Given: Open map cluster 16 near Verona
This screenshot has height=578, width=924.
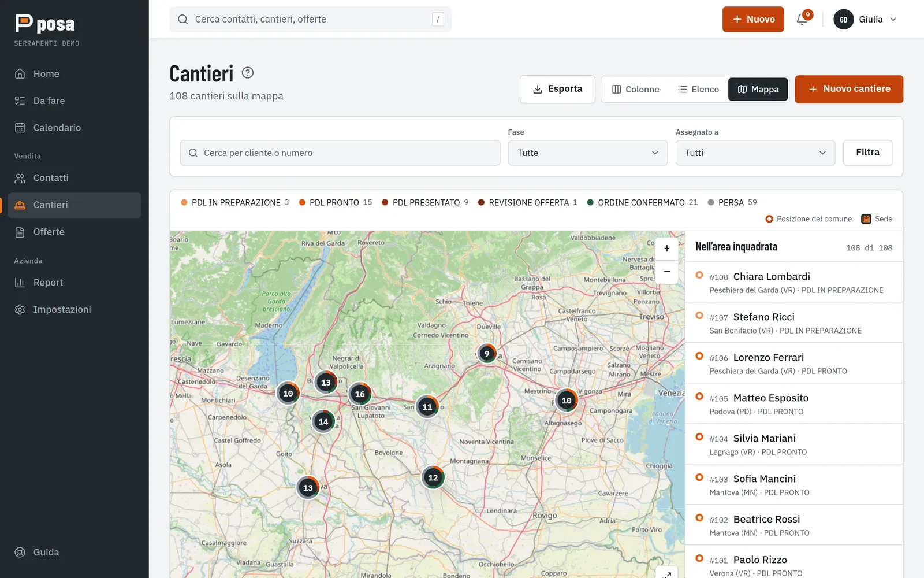Looking at the screenshot, I should [x=360, y=394].
